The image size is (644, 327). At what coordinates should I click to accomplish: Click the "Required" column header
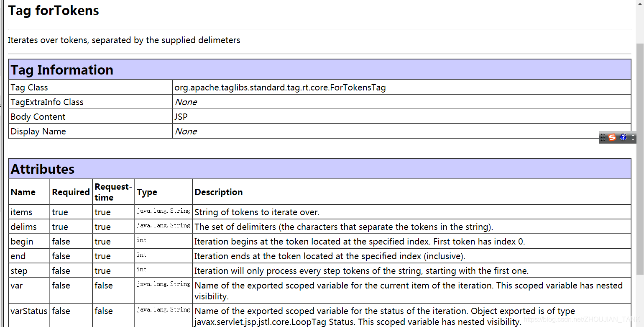pos(71,192)
